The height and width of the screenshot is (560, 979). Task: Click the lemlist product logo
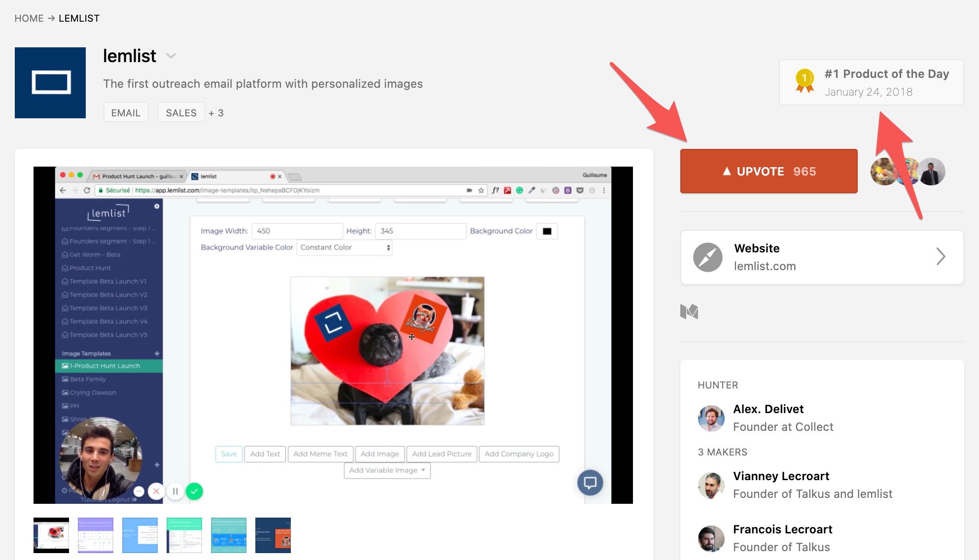coord(50,83)
